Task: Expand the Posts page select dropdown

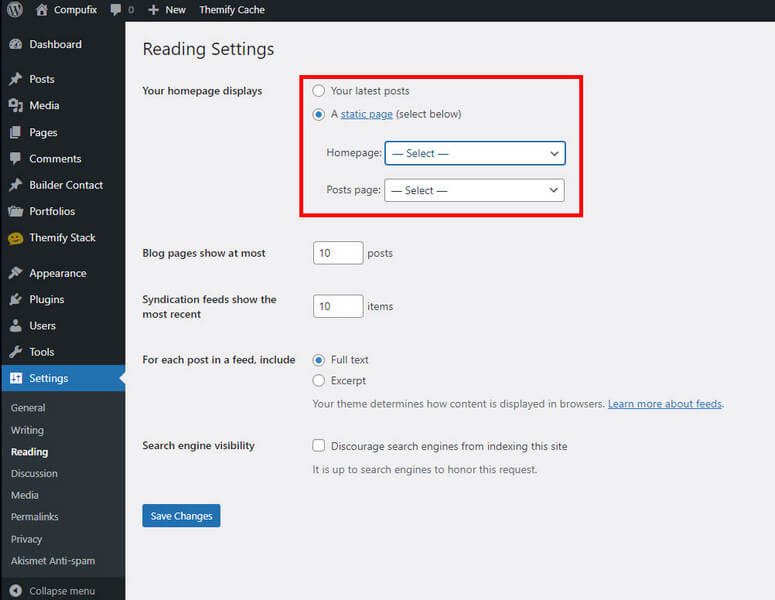Action: (x=474, y=190)
